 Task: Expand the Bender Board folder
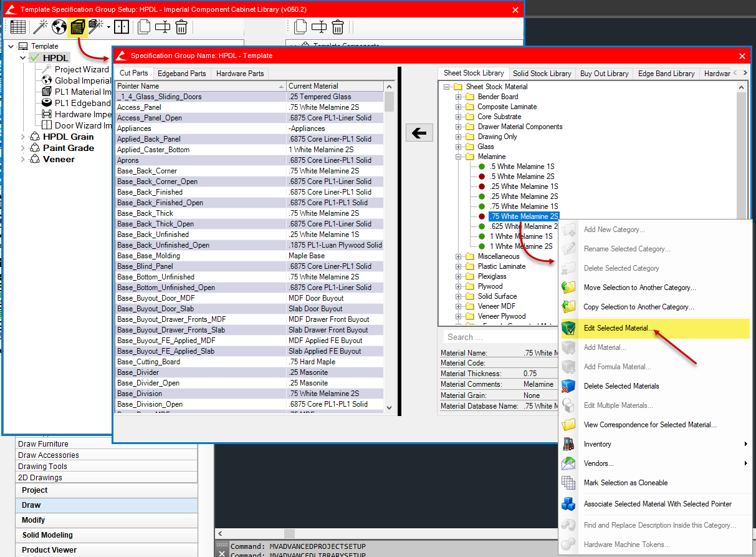point(459,97)
